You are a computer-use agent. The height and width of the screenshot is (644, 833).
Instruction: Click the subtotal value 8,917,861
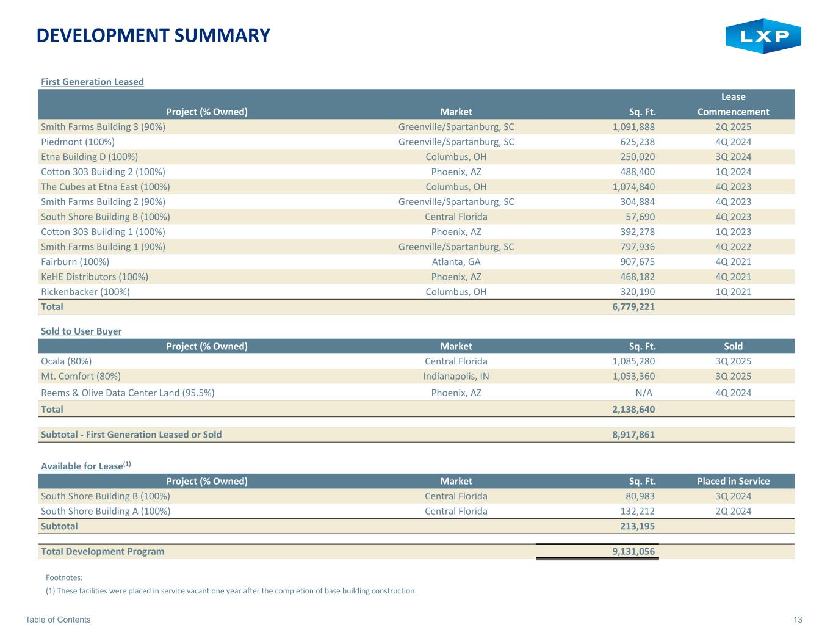[x=633, y=435]
